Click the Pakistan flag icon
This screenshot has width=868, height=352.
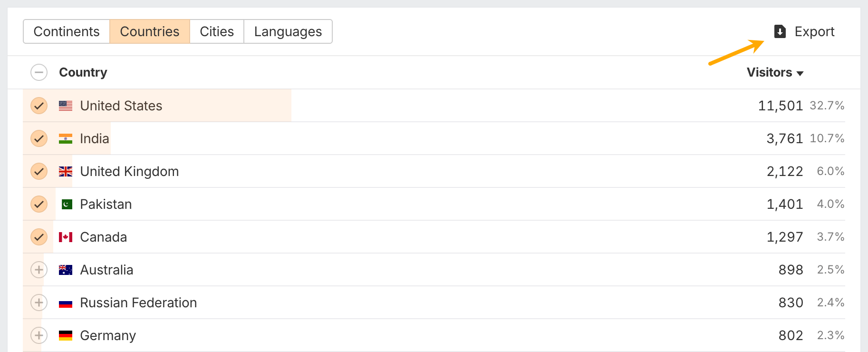[x=67, y=204]
